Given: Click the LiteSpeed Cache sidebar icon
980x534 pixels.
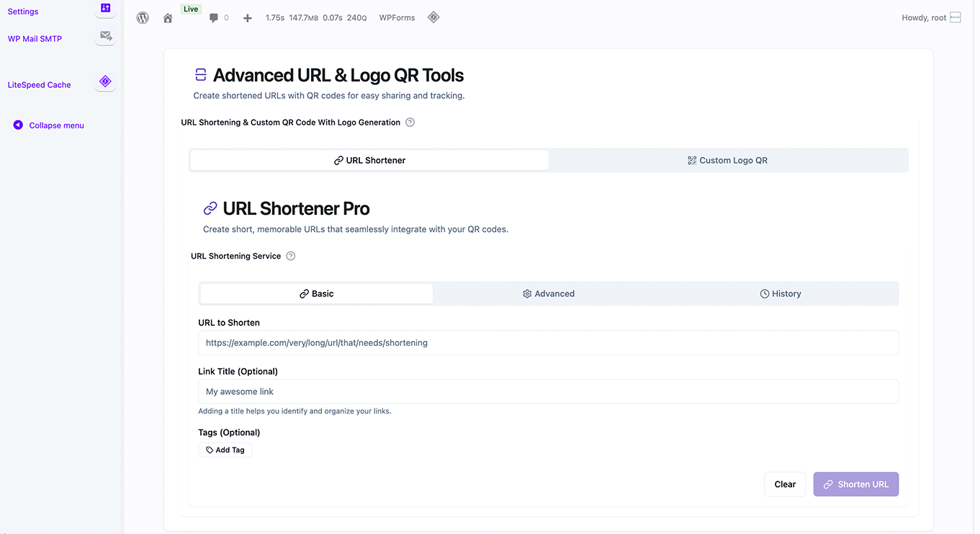Looking at the screenshot, I should [105, 81].
